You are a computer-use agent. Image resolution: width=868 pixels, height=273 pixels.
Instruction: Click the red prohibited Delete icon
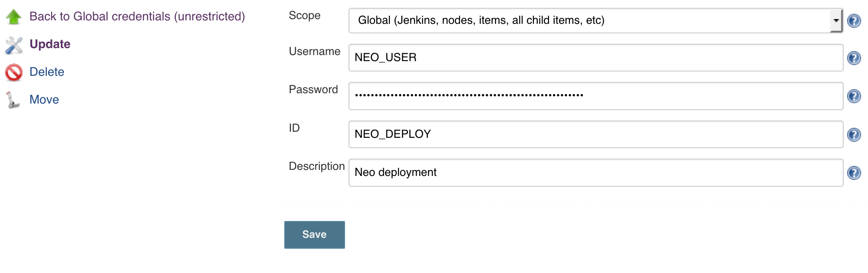click(14, 72)
